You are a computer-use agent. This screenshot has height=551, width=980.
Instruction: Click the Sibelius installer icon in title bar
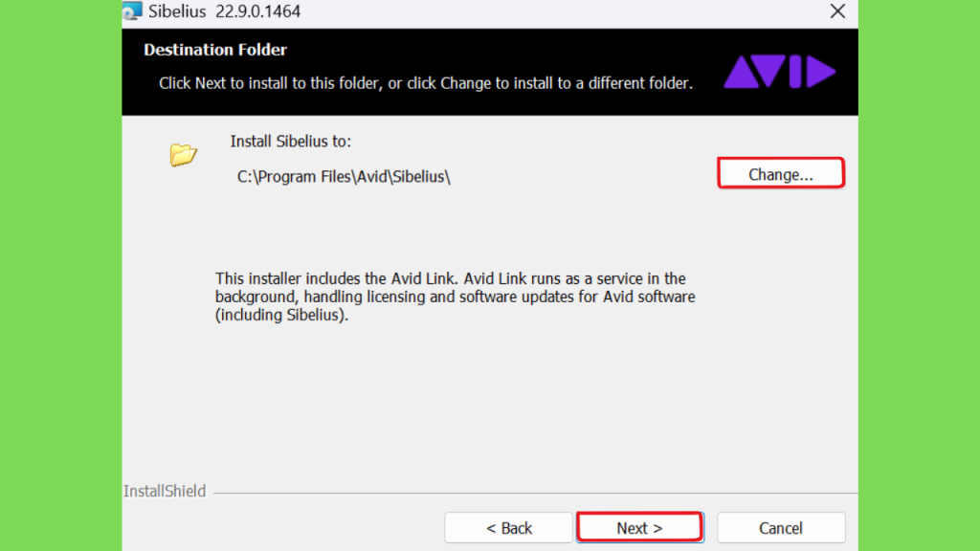pyautogui.click(x=132, y=11)
